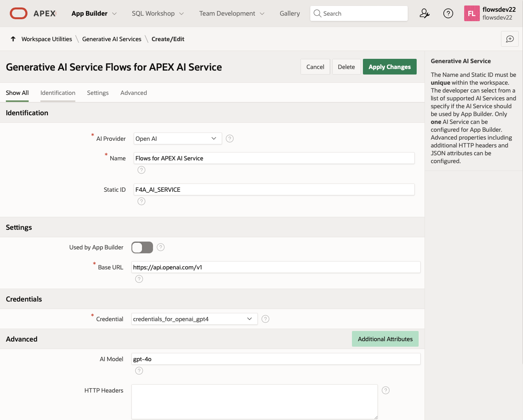Switch to the Identification tab
Image resolution: width=523 pixels, height=420 pixels.
[x=58, y=93]
